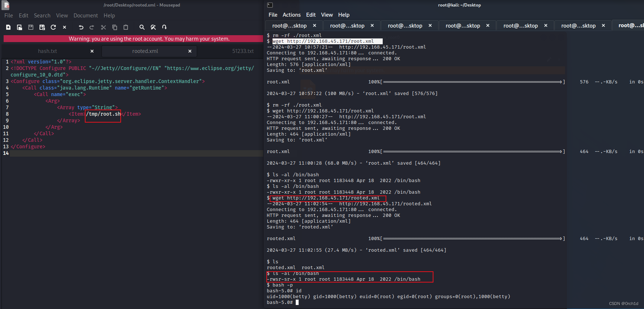This screenshot has width=644, height=309.
Task: Open the Document menu
Action: [x=86, y=16]
